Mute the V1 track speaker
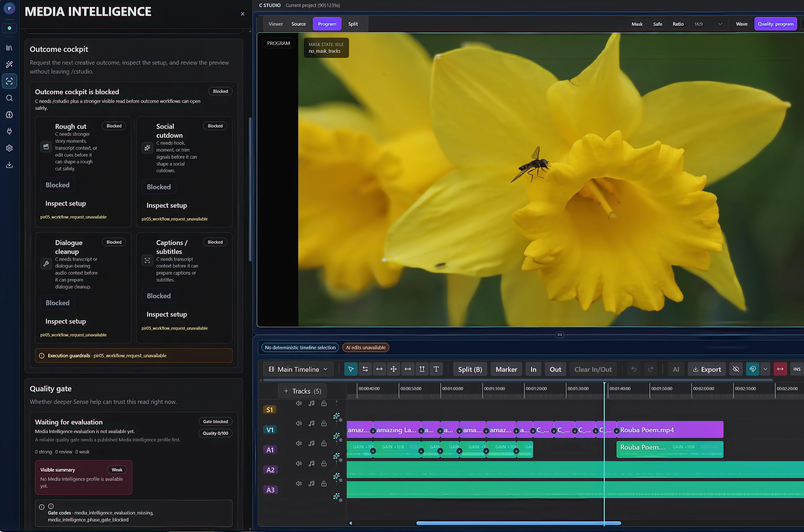 pos(299,423)
